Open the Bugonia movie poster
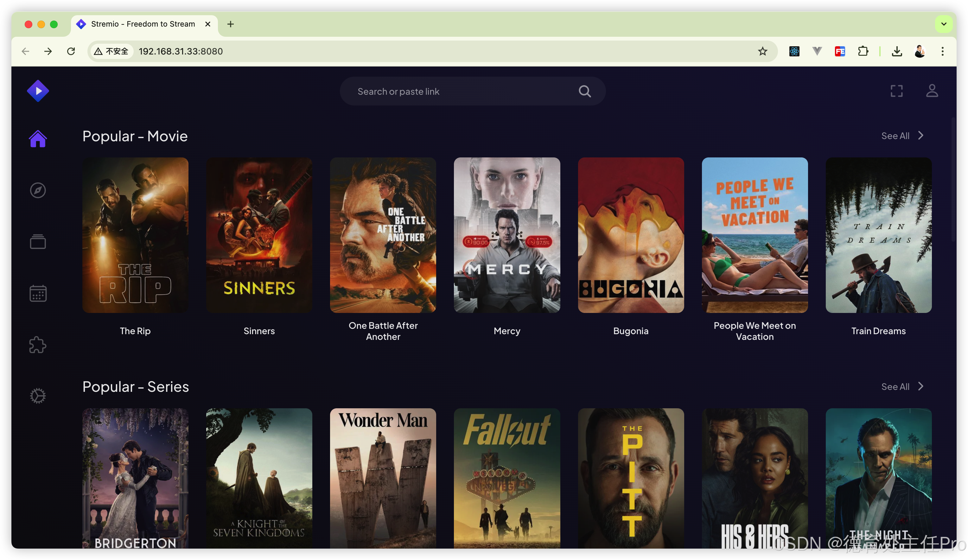968x560 pixels. pyautogui.click(x=630, y=235)
